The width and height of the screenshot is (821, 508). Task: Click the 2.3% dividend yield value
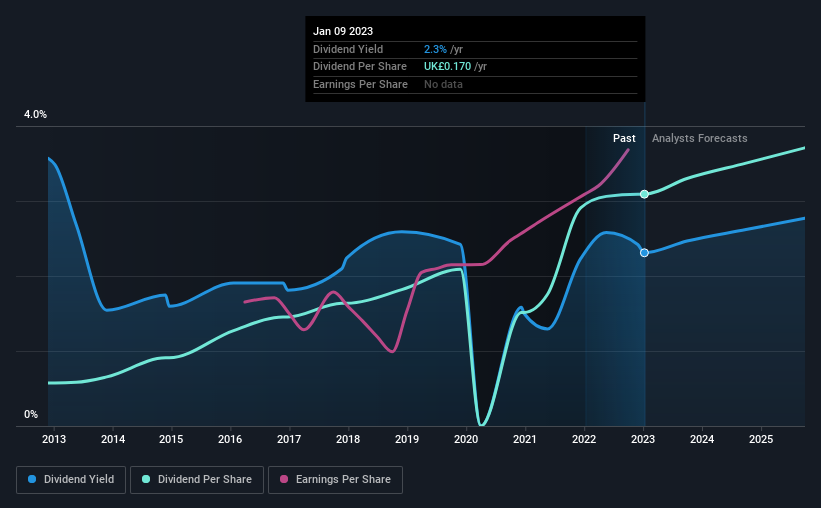(435, 49)
